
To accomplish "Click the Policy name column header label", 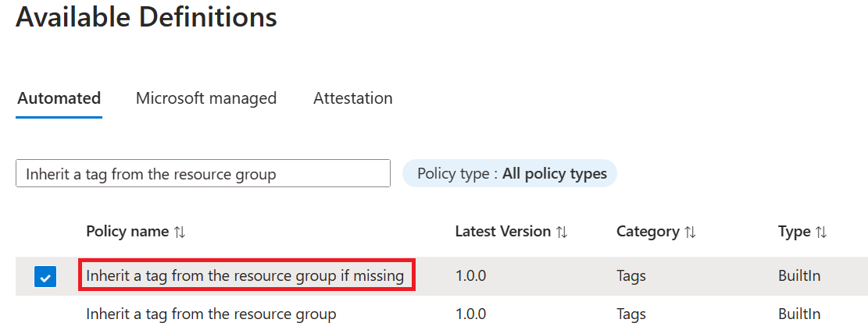I will point(127,232).
